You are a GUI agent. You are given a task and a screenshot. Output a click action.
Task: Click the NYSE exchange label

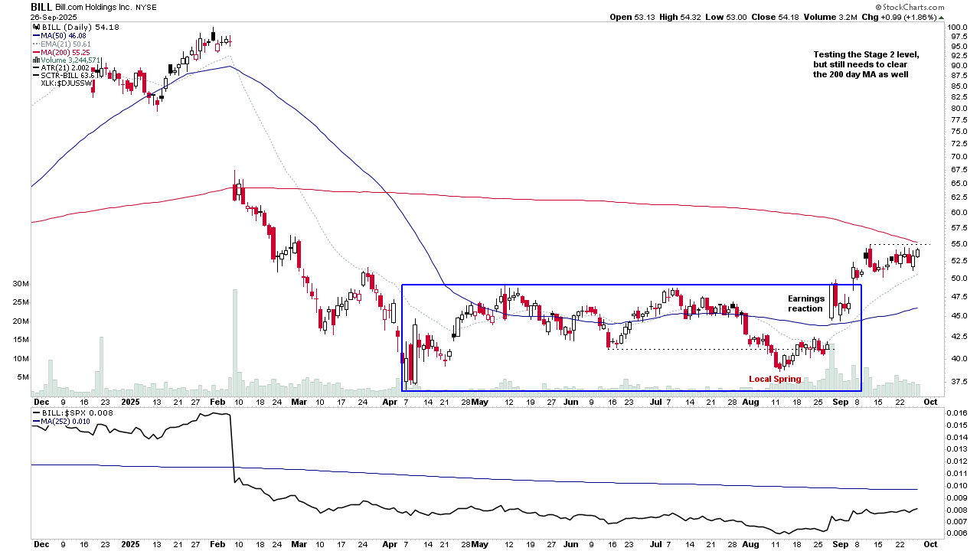[145, 7]
